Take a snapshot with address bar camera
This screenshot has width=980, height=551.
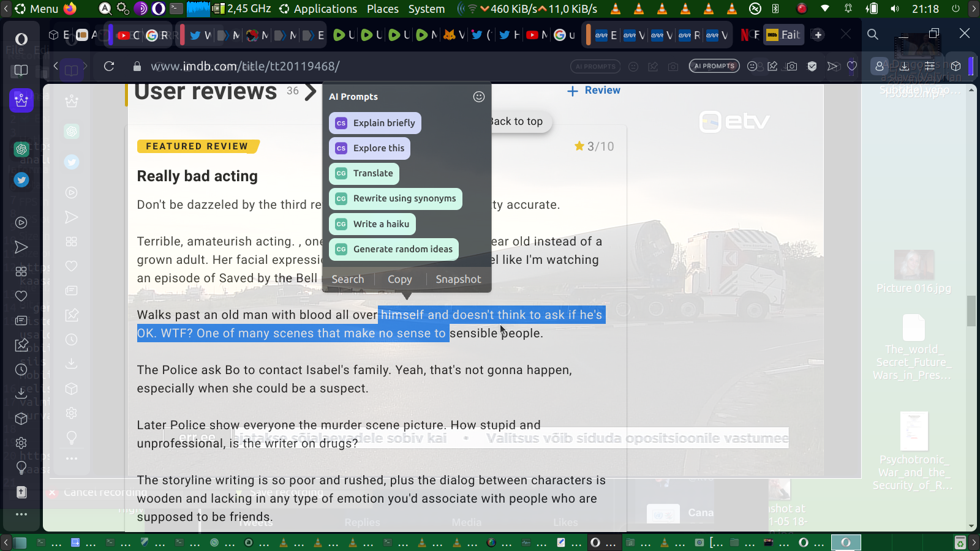792,66
